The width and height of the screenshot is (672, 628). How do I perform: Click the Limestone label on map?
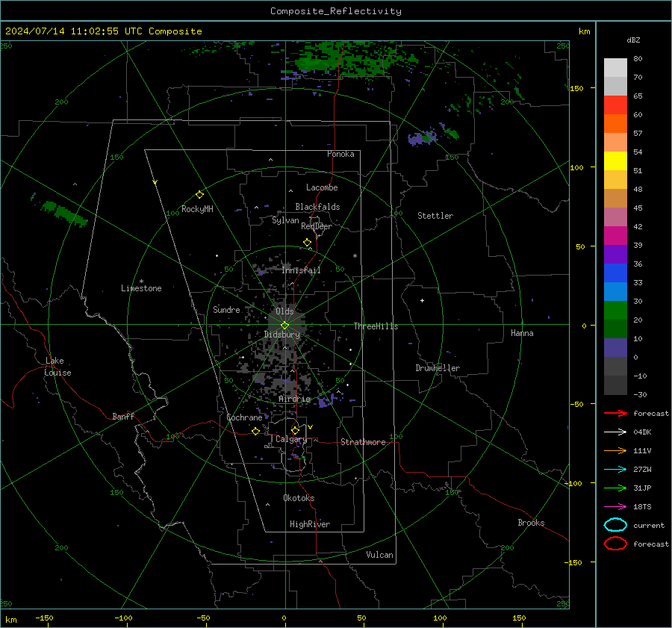pyautogui.click(x=141, y=288)
